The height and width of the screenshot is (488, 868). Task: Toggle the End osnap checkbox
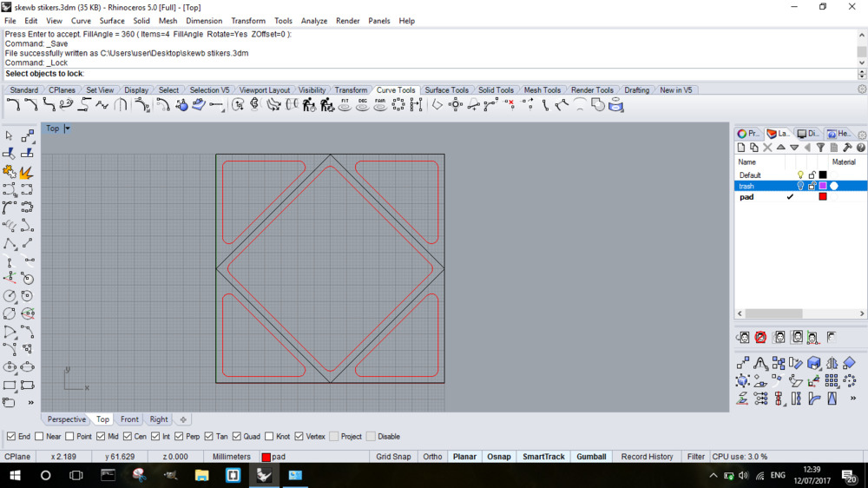pos(11,437)
